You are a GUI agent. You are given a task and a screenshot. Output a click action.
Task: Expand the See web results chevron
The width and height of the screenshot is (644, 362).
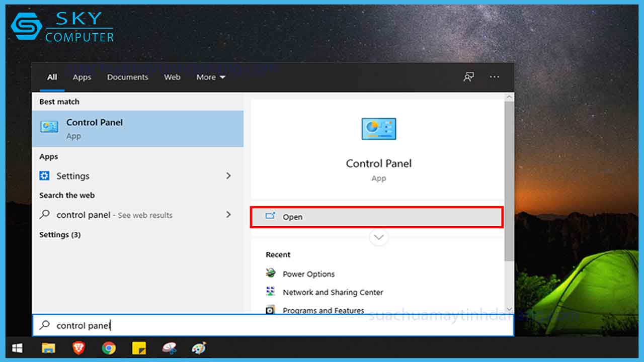pos(228,215)
